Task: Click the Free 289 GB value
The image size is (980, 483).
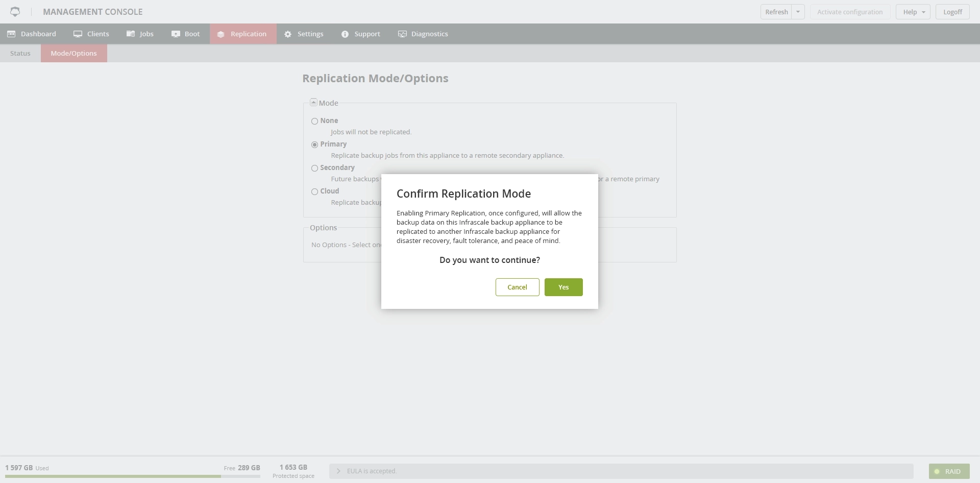Action: click(242, 468)
